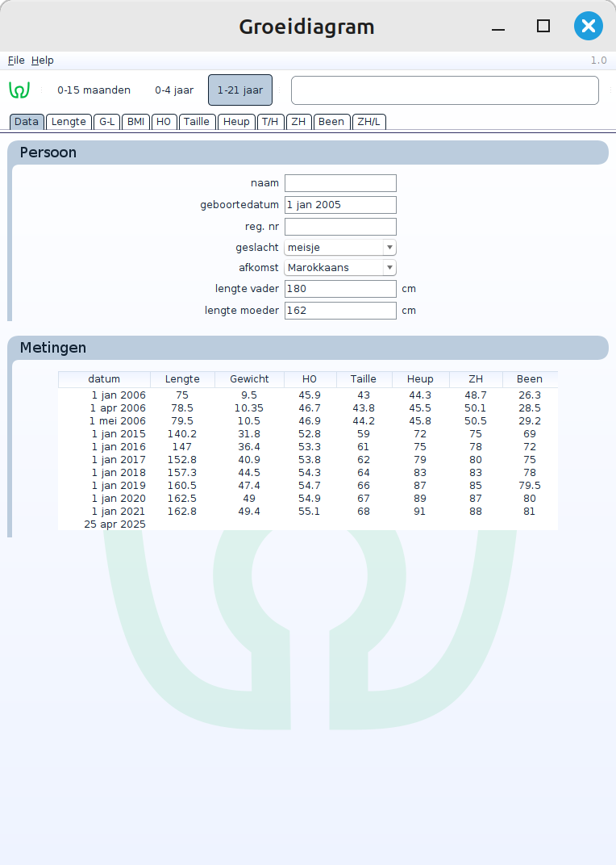Screen dimensions: 616x865
Task: Click the empty toolbar text box
Action: point(444,90)
